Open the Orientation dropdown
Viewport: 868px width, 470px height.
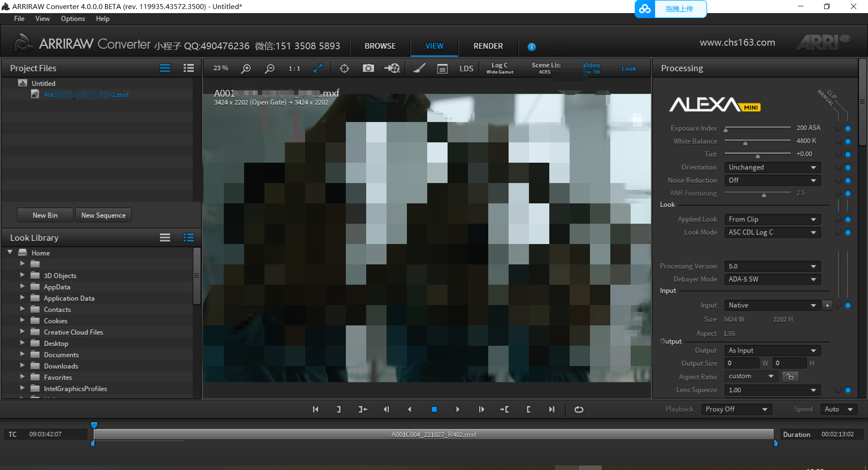[x=772, y=167]
